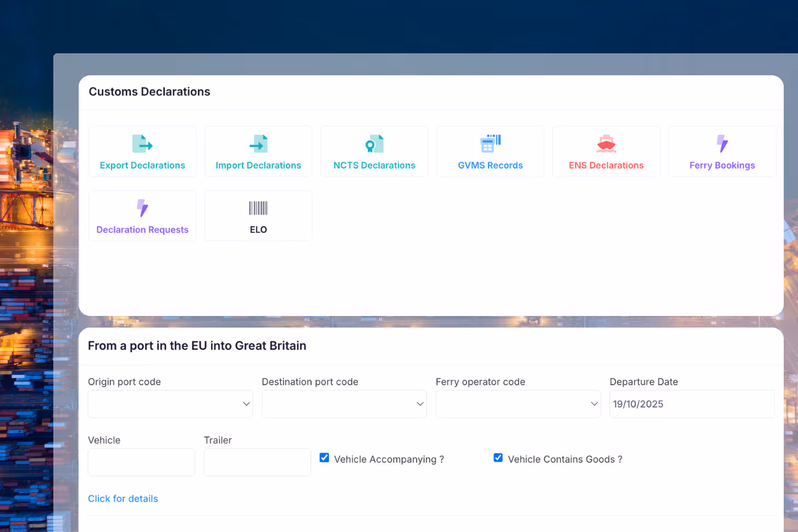Viewport: 798px width, 532px height.
Task: Click heading From a port in the EU into Great Britain
Action: pos(197,346)
